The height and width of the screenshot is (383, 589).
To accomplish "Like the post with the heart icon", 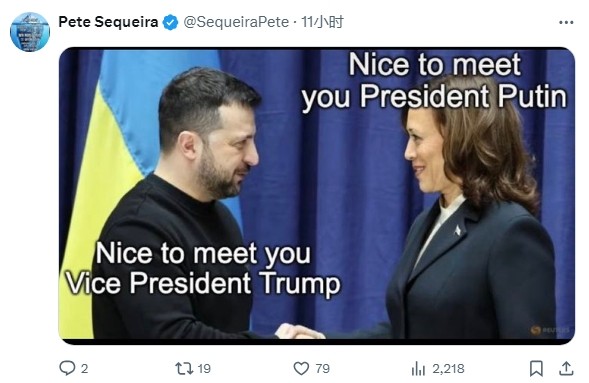I will [x=301, y=368].
